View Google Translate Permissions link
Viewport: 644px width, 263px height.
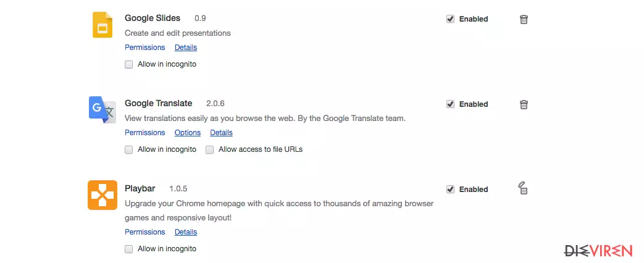pyautogui.click(x=145, y=132)
